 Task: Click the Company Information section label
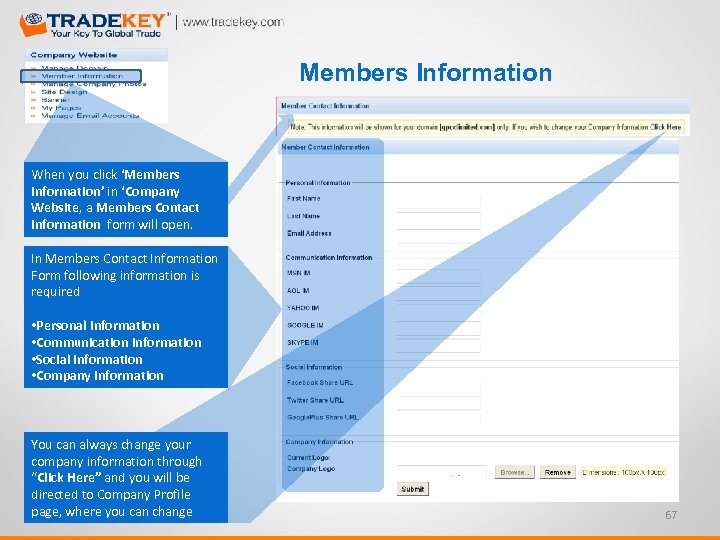pyautogui.click(x=319, y=442)
